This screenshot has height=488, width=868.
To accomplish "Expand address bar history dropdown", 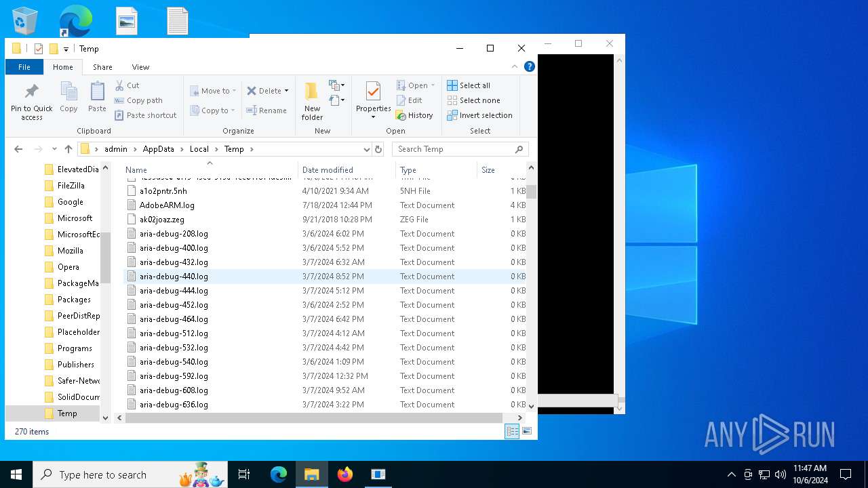I will [366, 149].
